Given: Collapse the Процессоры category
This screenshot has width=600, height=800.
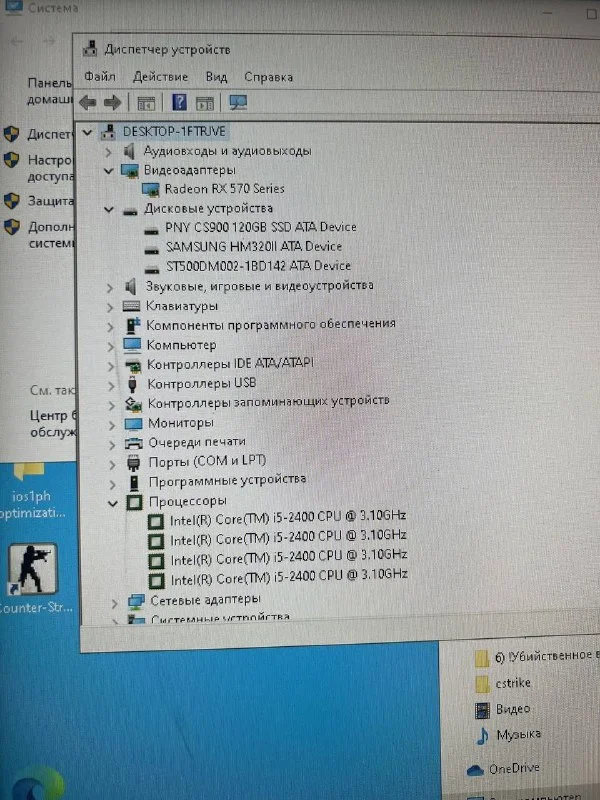Looking at the screenshot, I should click(111, 500).
